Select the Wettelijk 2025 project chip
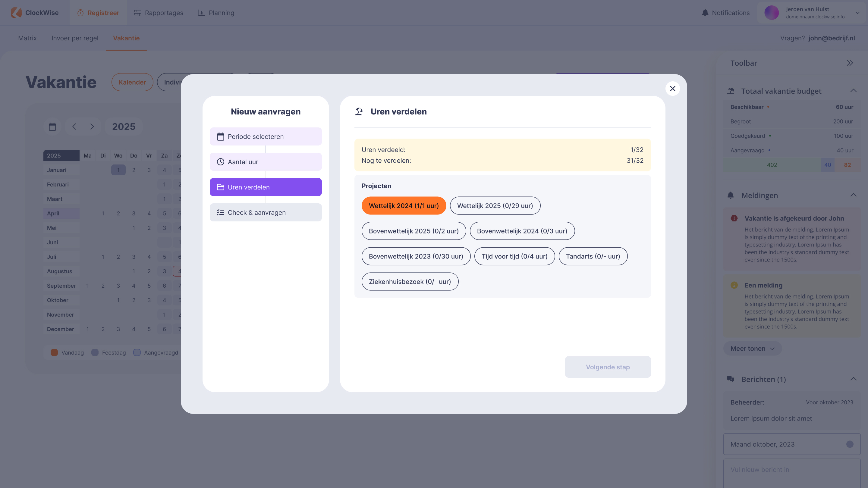Image resolution: width=868 pixels, height=488 pixels. 495,206
